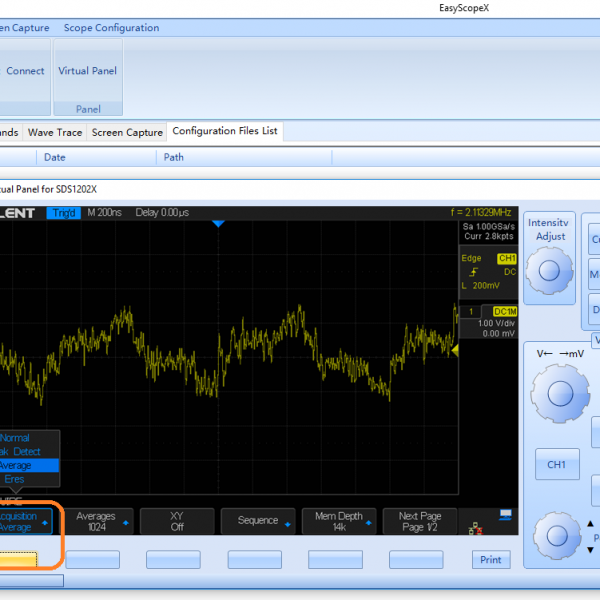Viewport: 600px width, 600px height.
Task: Switch to the Screen Capture tab
Action: (127, 132)
